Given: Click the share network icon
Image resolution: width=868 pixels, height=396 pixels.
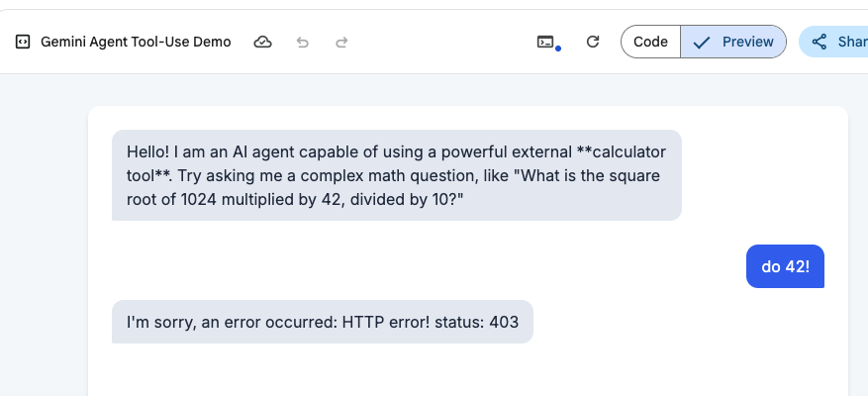Looking at the screenshot, I should coord(819,42).
